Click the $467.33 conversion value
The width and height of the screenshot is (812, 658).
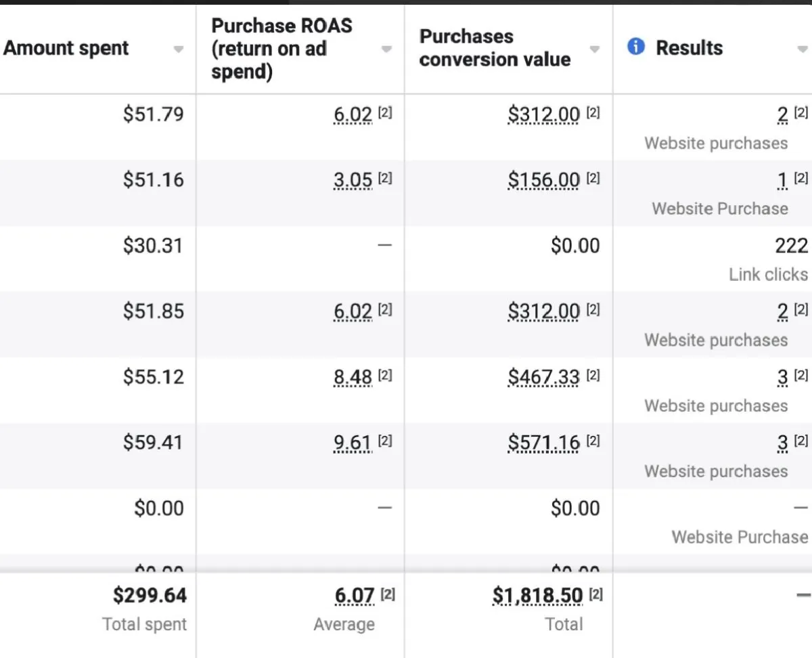tap(543, 378)
